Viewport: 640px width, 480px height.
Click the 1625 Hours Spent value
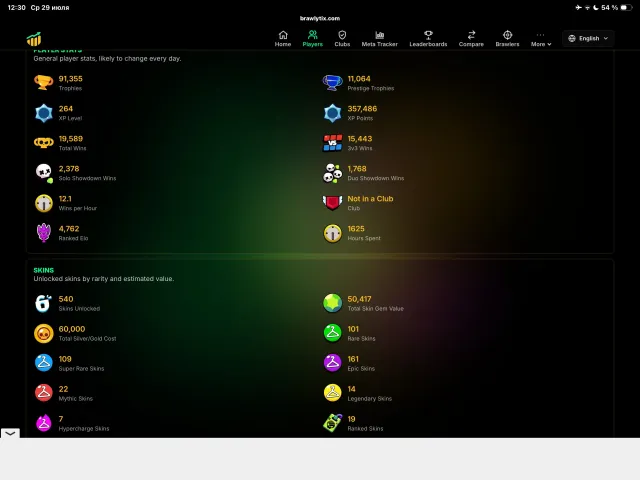(x=356, y=229)
